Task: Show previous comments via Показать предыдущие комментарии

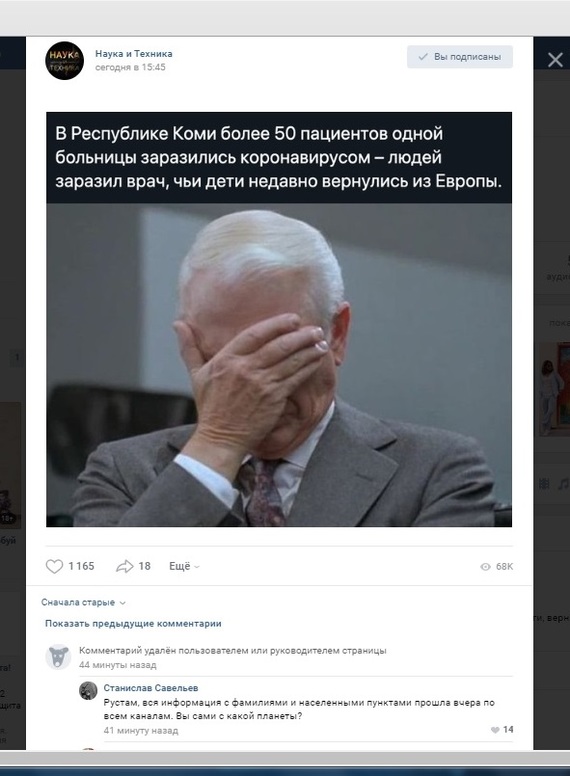Action: tap(133, 624)
